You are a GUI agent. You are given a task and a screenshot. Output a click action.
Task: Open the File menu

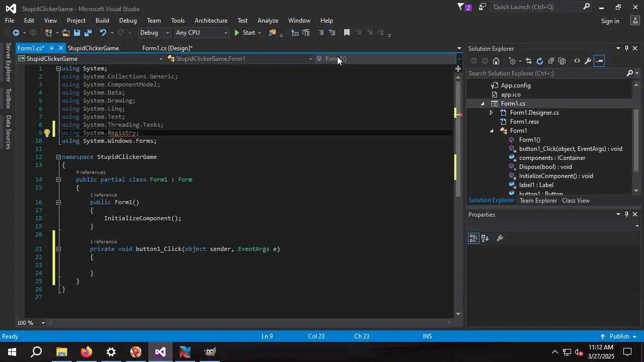10,21
